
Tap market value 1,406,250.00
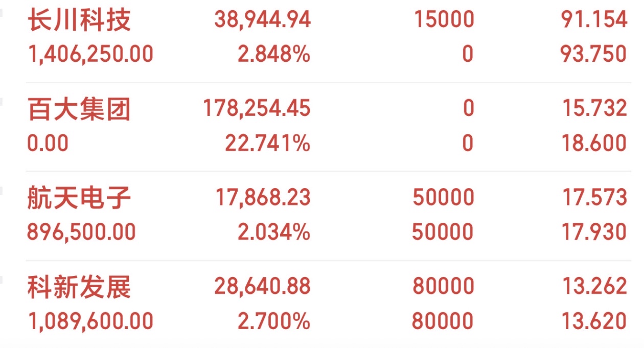(90, 54)
